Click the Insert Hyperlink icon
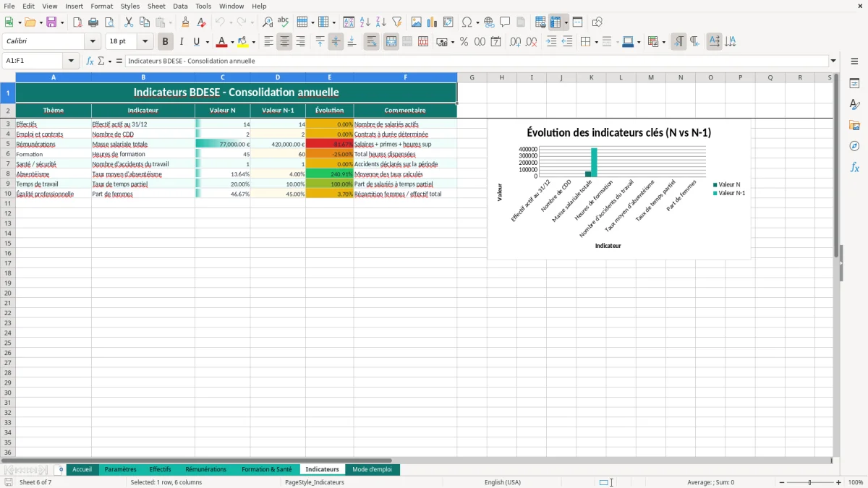 489,22
